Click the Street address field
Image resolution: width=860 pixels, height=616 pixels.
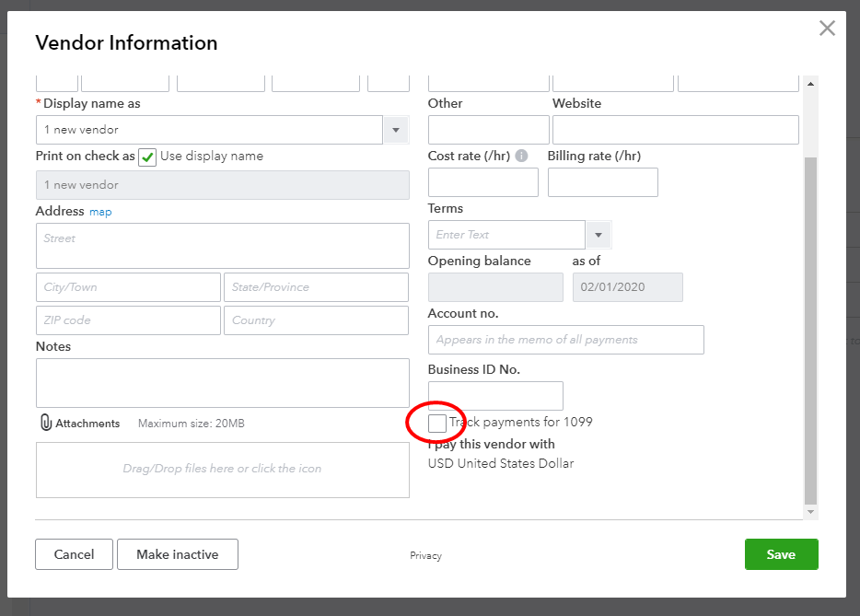point(222,245)
